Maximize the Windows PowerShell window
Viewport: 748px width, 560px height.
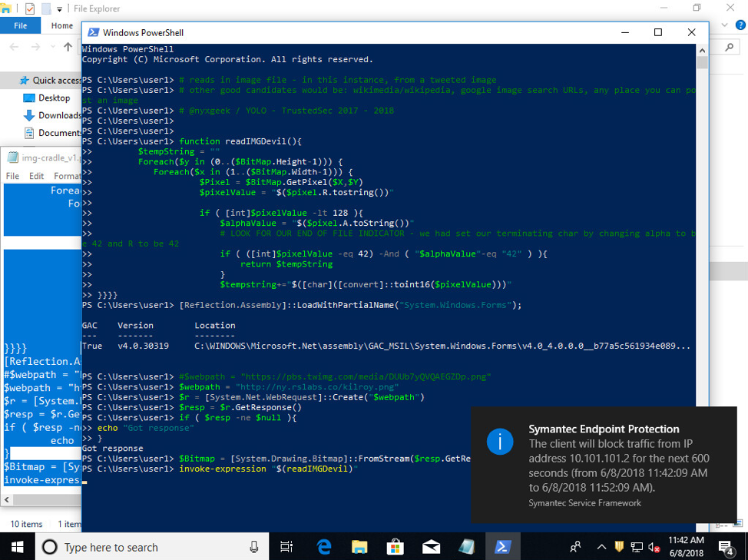[658, 32]
